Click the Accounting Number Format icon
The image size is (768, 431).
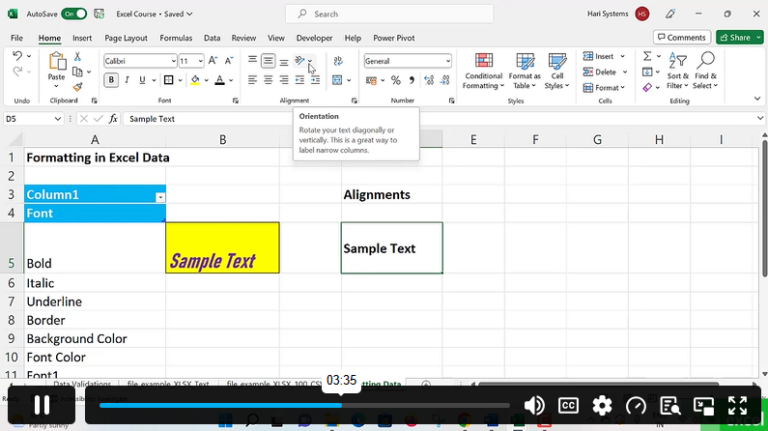tap(371, 80)
